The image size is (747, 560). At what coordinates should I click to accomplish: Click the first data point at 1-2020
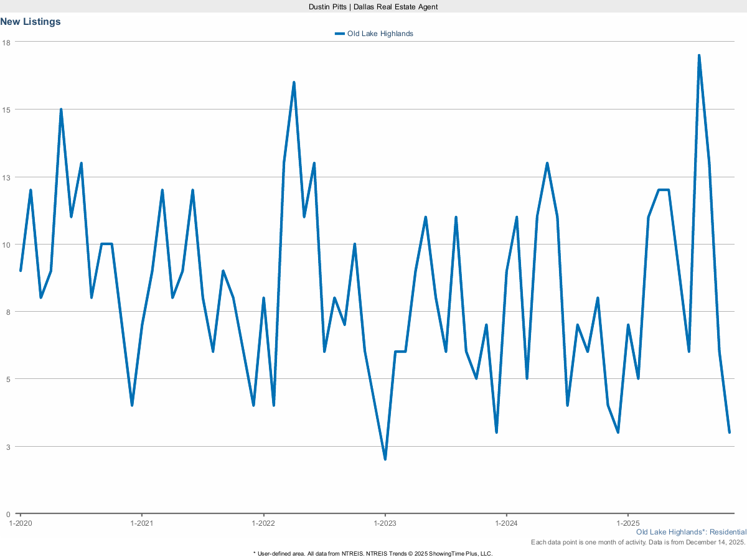21,271
